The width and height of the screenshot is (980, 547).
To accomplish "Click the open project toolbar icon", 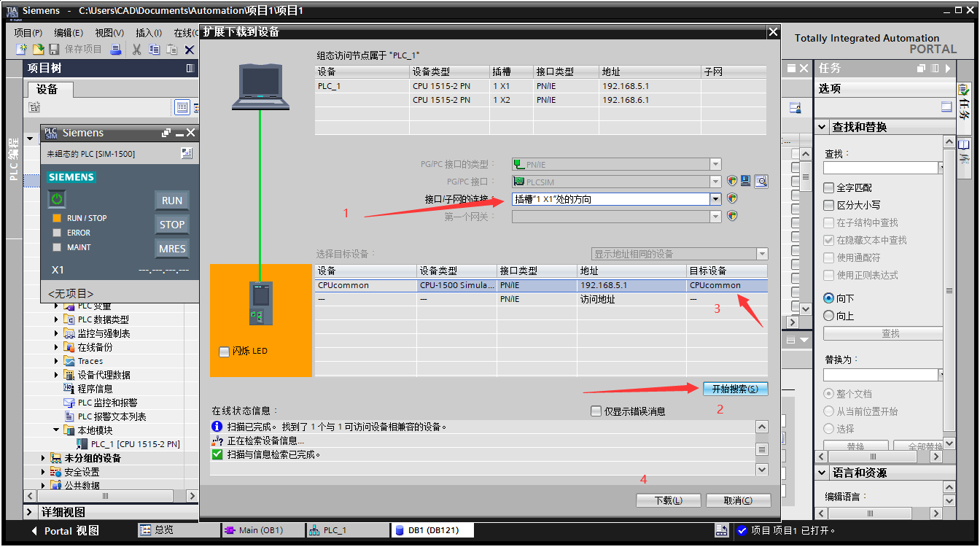I will [x=37, y=49].
